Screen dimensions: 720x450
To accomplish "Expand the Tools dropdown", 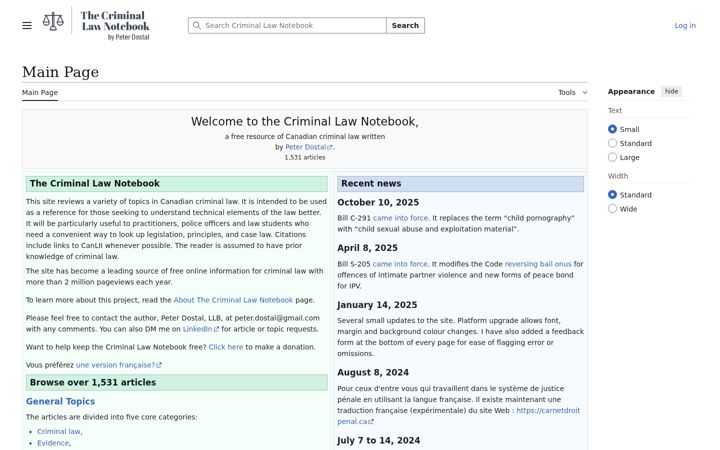I will pyautogui.click(x=572, y=92).
